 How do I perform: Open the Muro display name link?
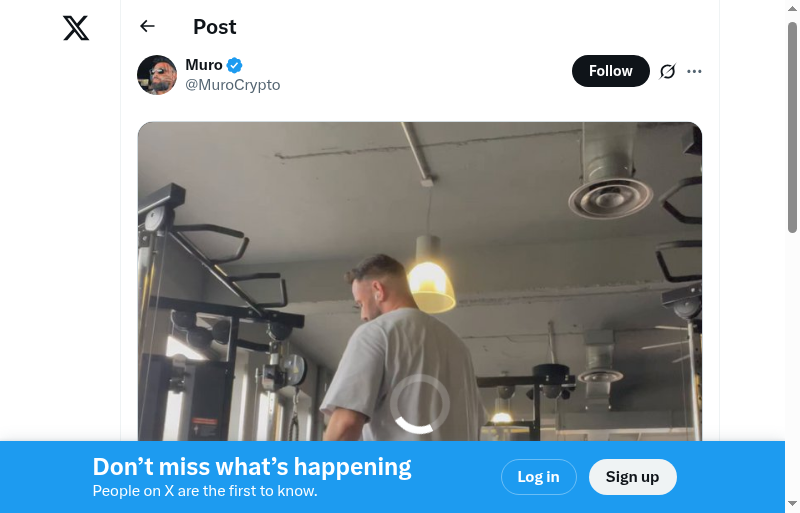tap(204, 65)
